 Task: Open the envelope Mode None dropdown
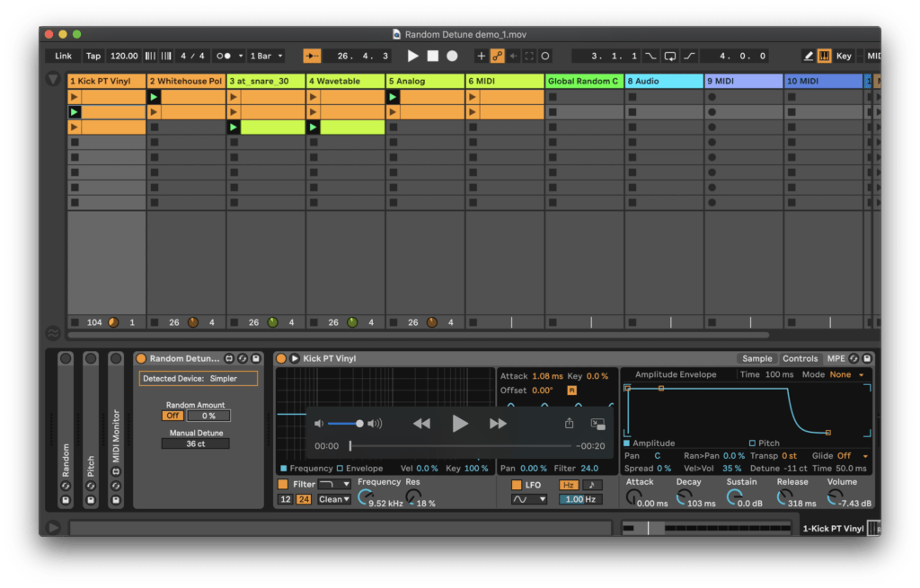coord(846,374)
